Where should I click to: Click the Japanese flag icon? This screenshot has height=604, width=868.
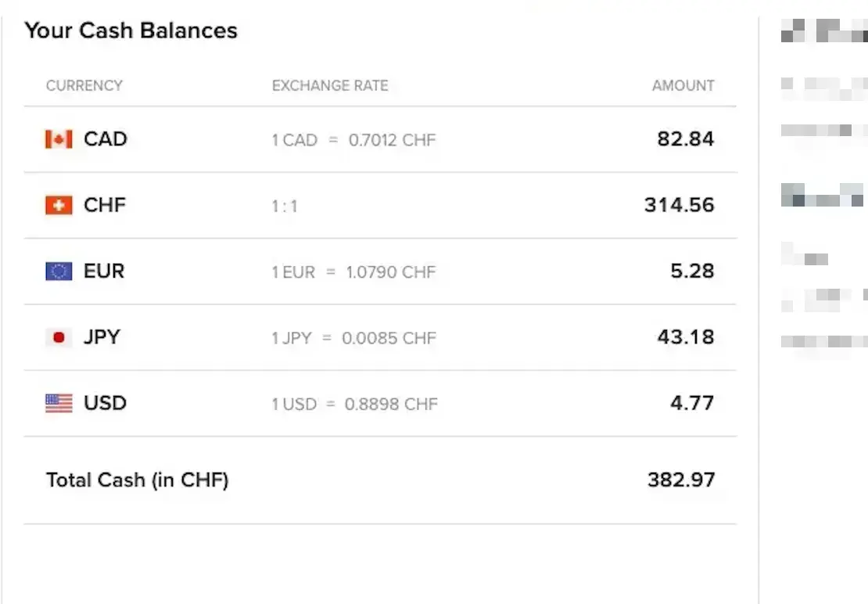pos(59,337)
